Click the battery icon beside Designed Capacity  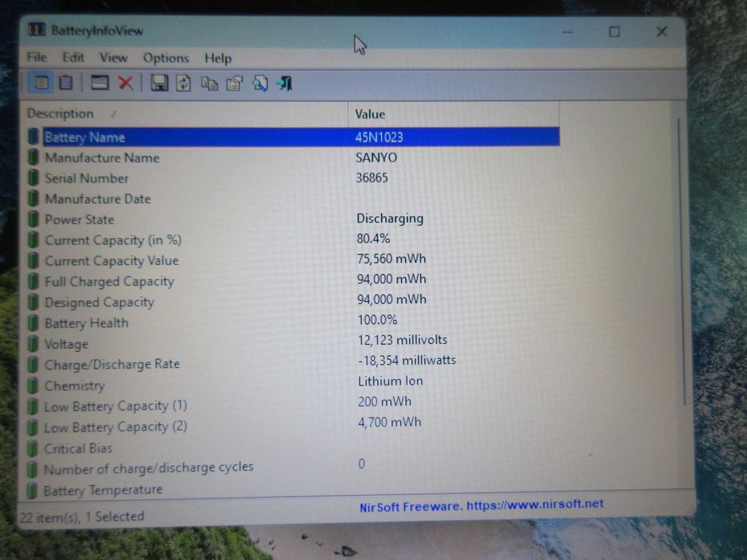(x=32, y=302)
